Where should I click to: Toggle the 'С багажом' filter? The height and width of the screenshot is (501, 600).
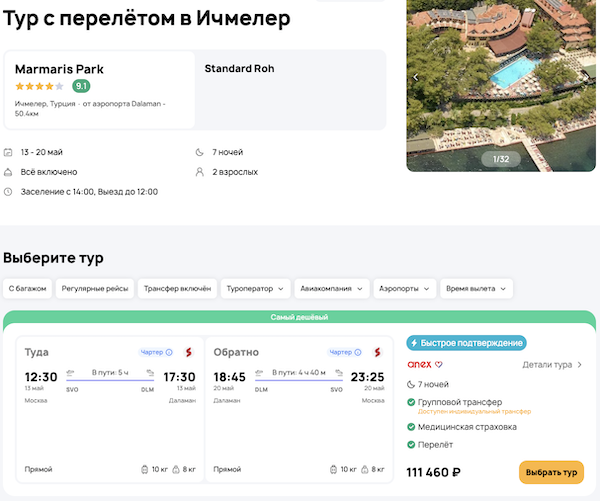click(27, 289)
